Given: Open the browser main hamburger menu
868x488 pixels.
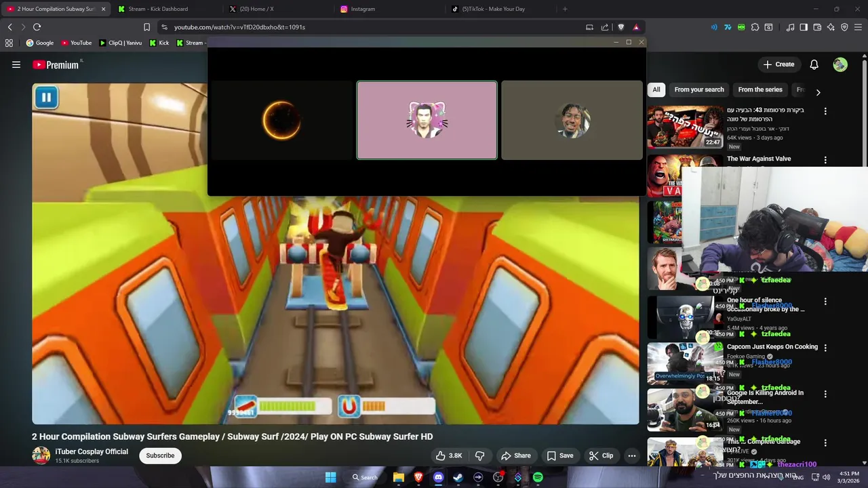Looking at the screenshot, I should click(859, 27).
